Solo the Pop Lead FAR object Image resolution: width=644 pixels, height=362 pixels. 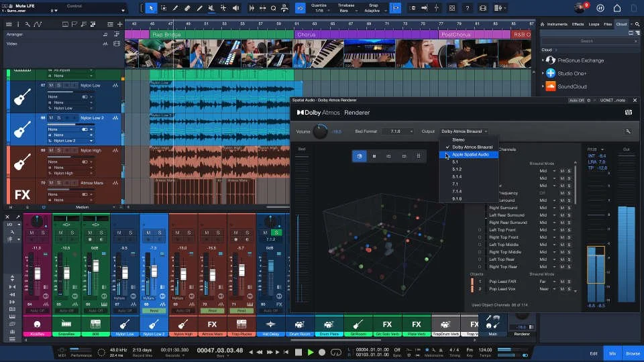tap(569, 282)
